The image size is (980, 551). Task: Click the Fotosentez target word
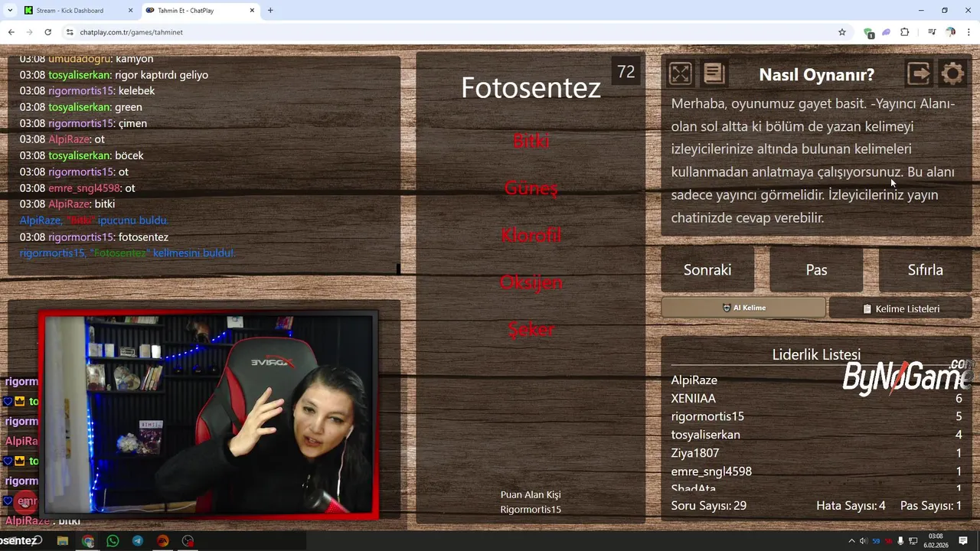click(x=531, y=88)
